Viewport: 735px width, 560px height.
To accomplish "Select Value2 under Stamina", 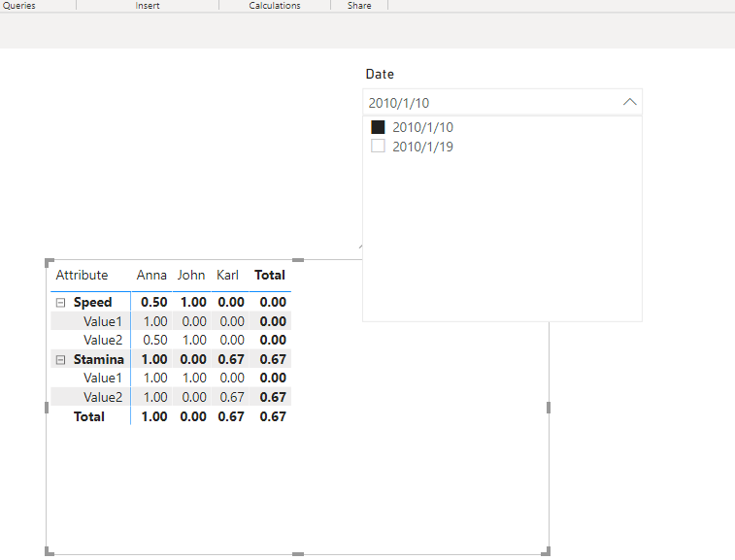I will (x=103, y=397).
